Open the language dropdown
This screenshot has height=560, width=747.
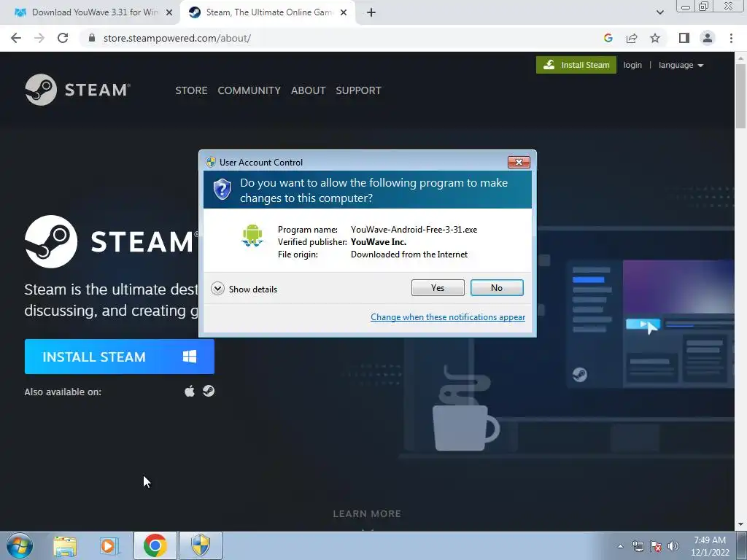(681, 65)
